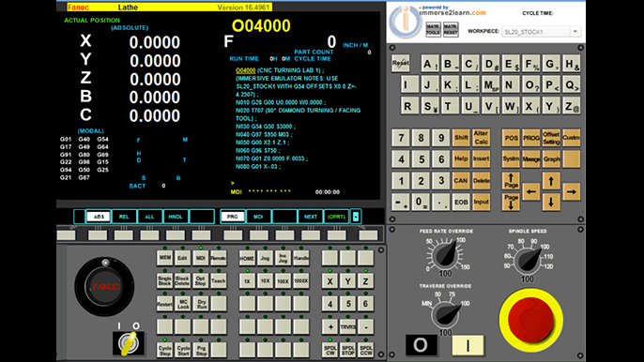
Task: Tap the M letter key with SP
Action: tap(490, 85)
